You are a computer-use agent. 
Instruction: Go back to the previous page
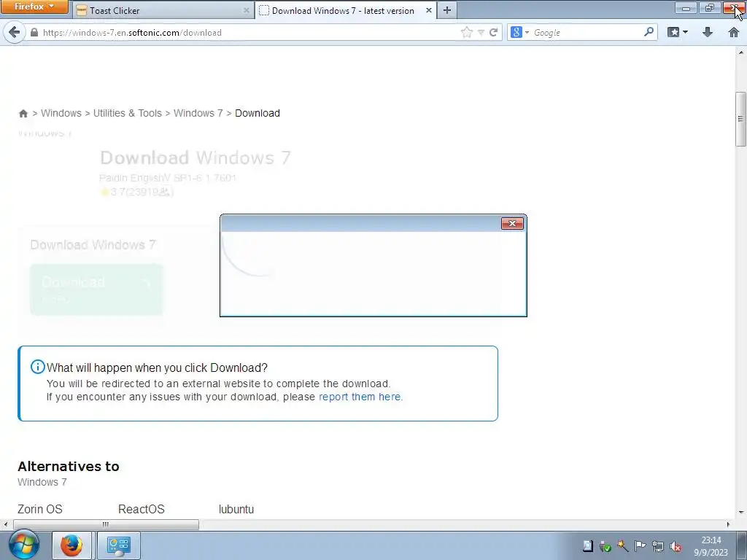[15, 32]
